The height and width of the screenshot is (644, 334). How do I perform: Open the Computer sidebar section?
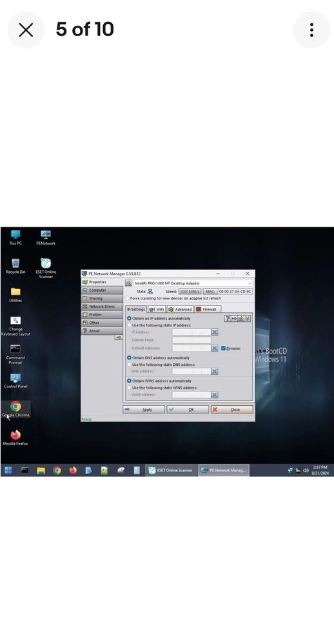[102, 290]
